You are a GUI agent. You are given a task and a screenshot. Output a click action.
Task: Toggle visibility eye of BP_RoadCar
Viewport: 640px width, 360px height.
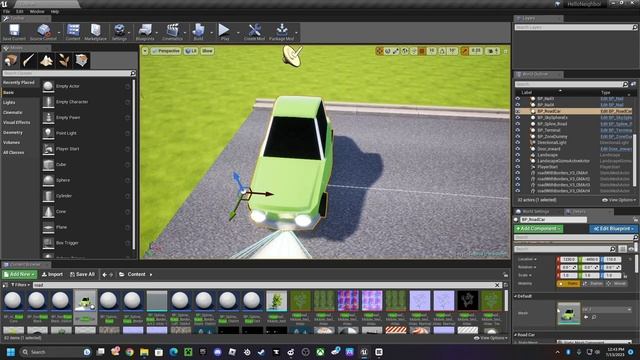coord(518,111)
